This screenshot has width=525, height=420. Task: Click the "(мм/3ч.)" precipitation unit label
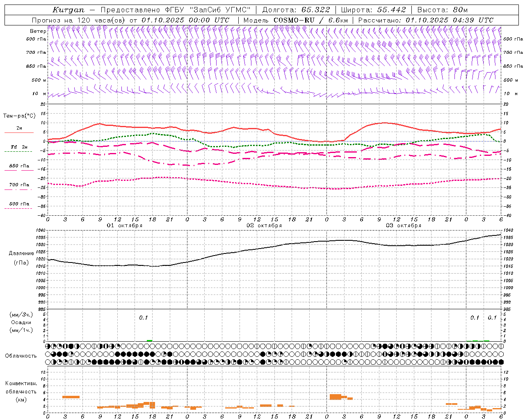coord(21,315)
